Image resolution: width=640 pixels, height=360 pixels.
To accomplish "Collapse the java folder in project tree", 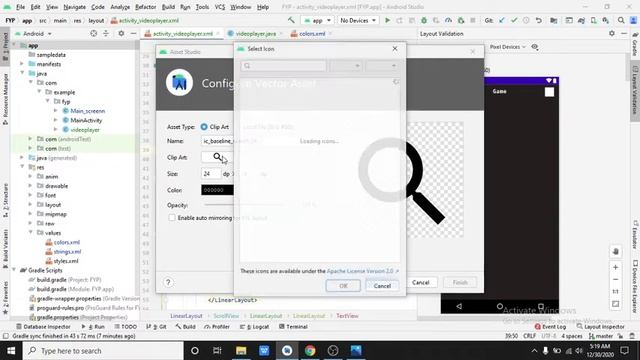I will (22, 73).
